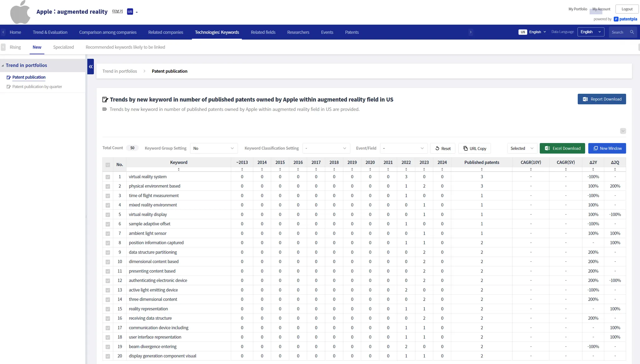The width and height of the screenshot is (640, 364).
Task: Open the Keyword Group Setting dropdown
Action: pos(214,148)
